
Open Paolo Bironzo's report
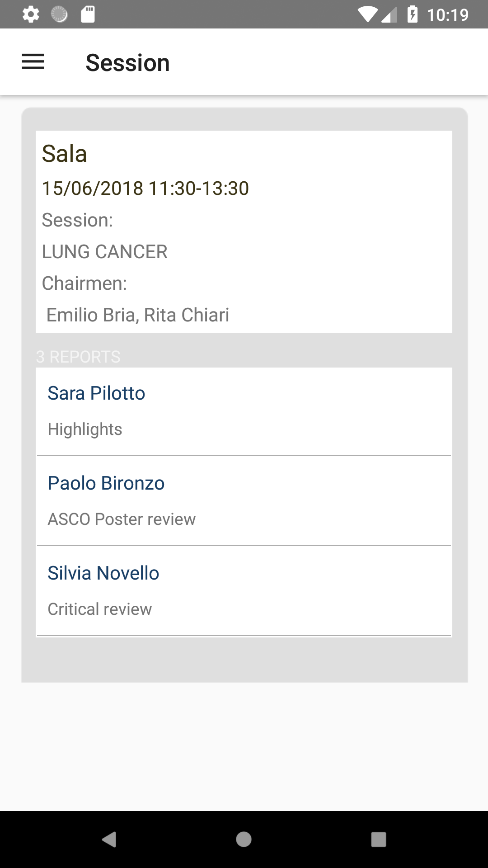[106, 483]
